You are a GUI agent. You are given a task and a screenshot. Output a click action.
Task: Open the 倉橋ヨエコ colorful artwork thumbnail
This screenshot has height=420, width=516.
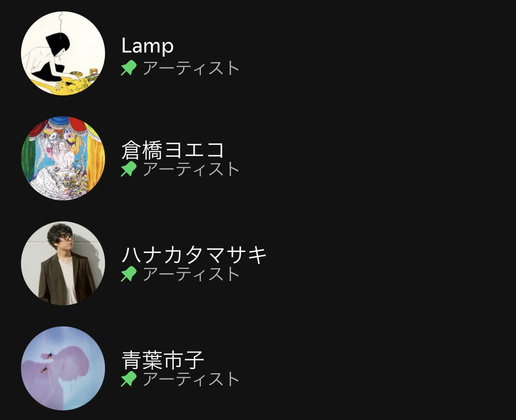click(x=63, y=158)
